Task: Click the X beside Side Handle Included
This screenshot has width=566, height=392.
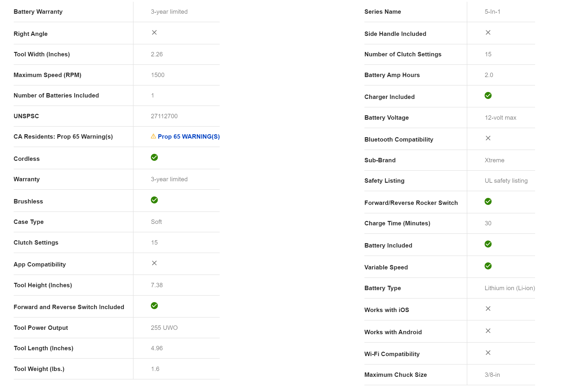Action: pos(488,32)
